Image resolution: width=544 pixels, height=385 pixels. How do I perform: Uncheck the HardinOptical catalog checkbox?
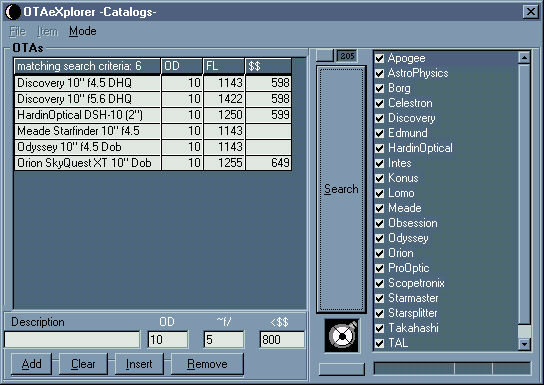coord(380,148)
